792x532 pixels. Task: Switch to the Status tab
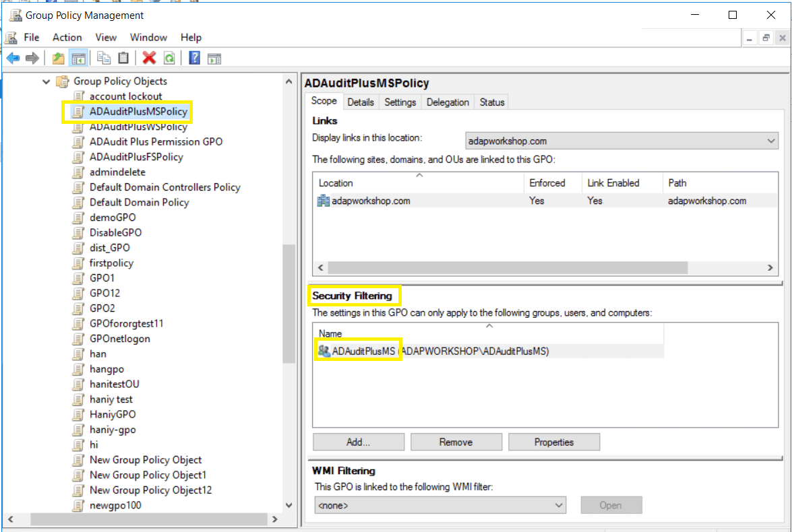pos(492,102)
